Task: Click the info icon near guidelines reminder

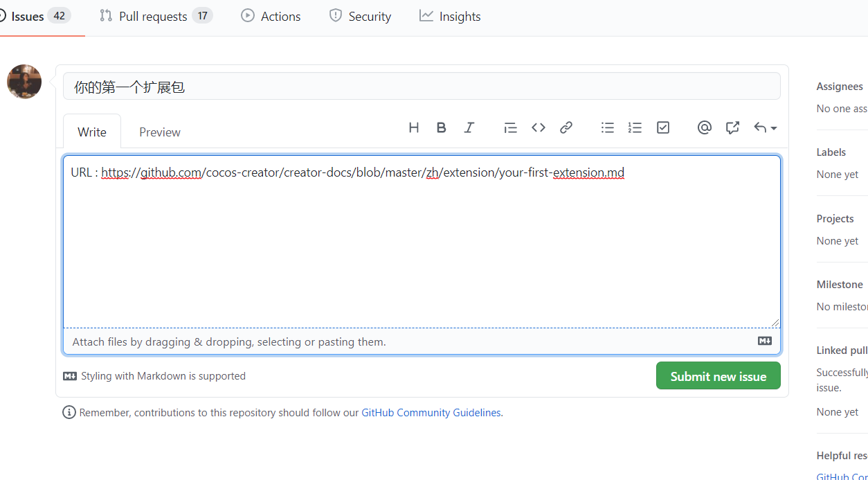Action: 69,412
